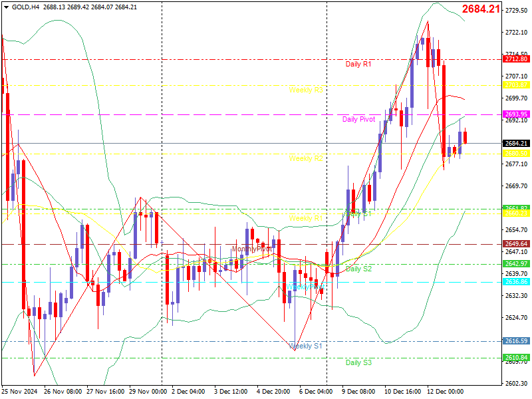
Task: Click the green 2610.84 price tag
Action: click(x=516, y=358)
